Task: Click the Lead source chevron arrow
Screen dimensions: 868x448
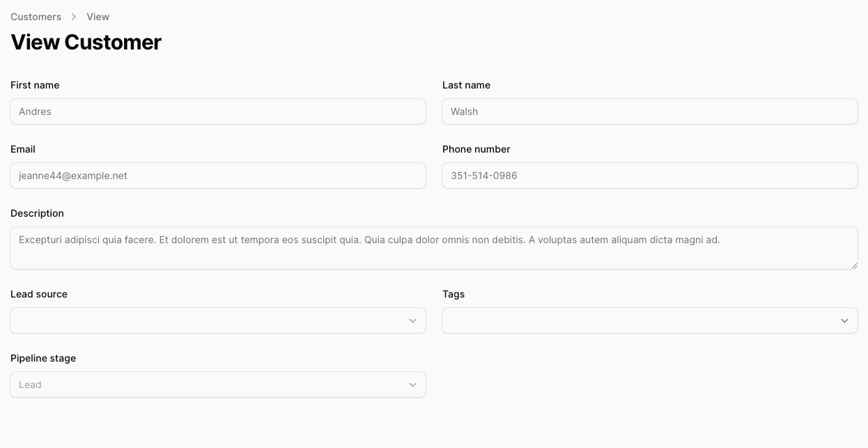Action: pyautogui.click(x=412, y=320)
